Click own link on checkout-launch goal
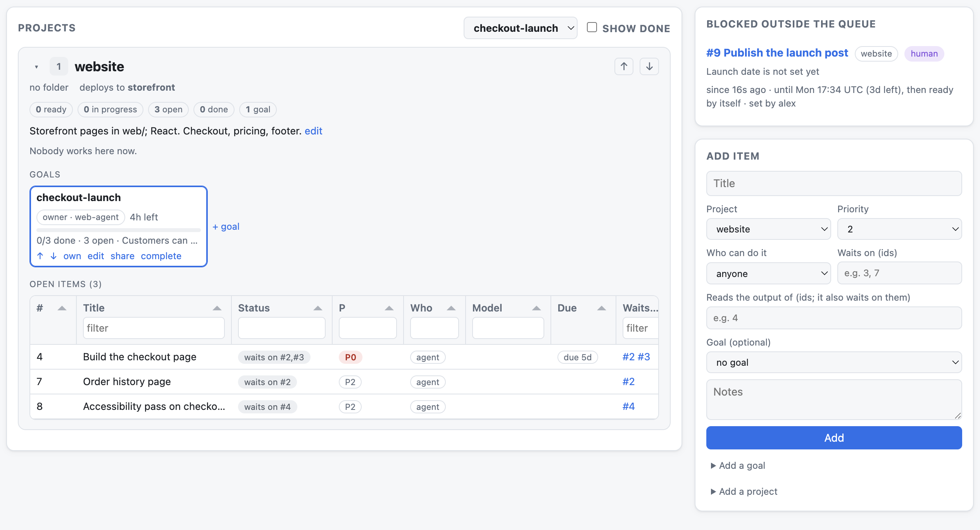 pyautogui.click(x=72, y=256)
